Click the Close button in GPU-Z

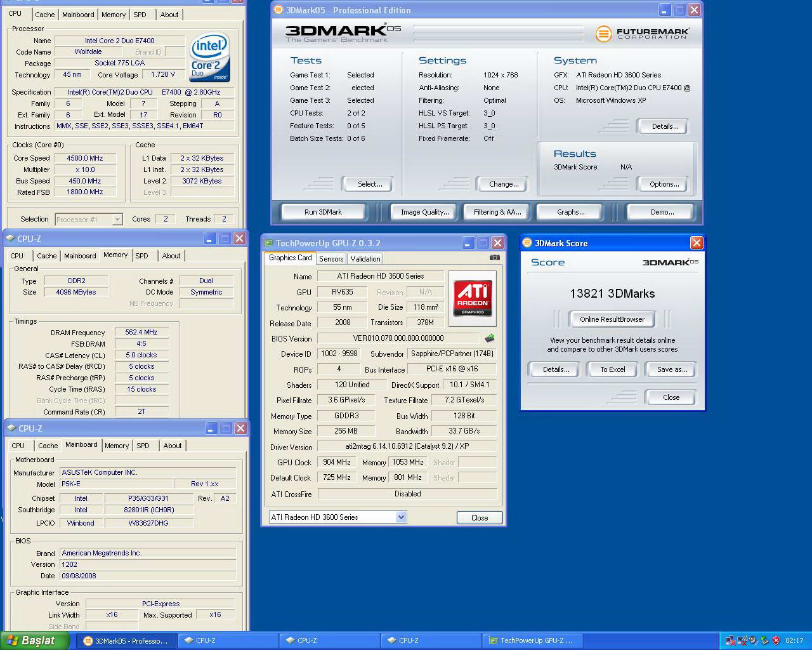click(x=480, y=518)
